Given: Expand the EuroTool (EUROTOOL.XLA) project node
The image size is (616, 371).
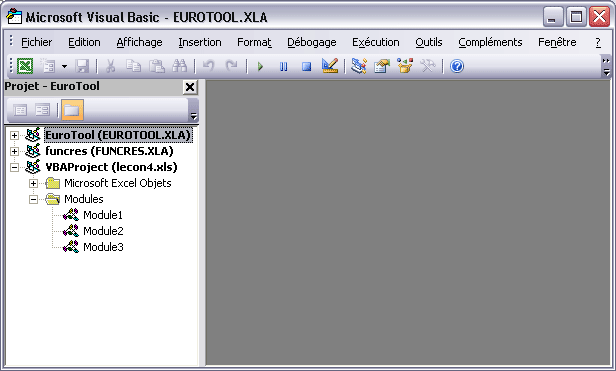Looking at the screenshot, I should [15, 136].
